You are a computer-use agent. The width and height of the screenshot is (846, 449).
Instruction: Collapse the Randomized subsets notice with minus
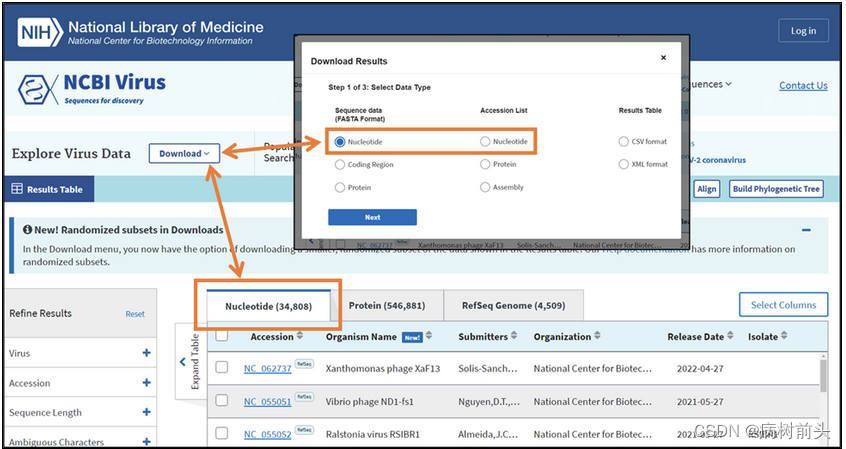[806, 230]
